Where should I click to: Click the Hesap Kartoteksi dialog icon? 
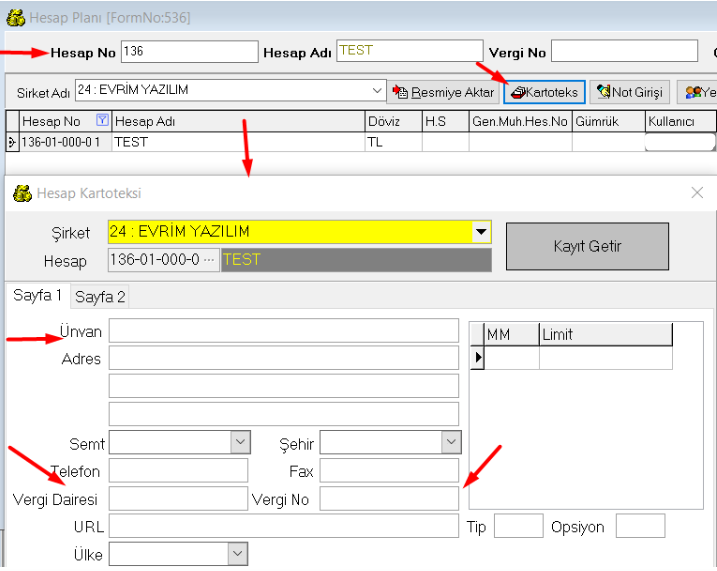(21, 193)
